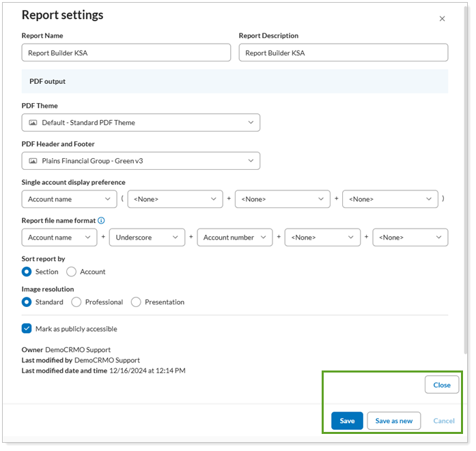Image resolution: width=476 pixels, height=451 pixels.
Task: Click the Report settings title
Action: (62, 15)
